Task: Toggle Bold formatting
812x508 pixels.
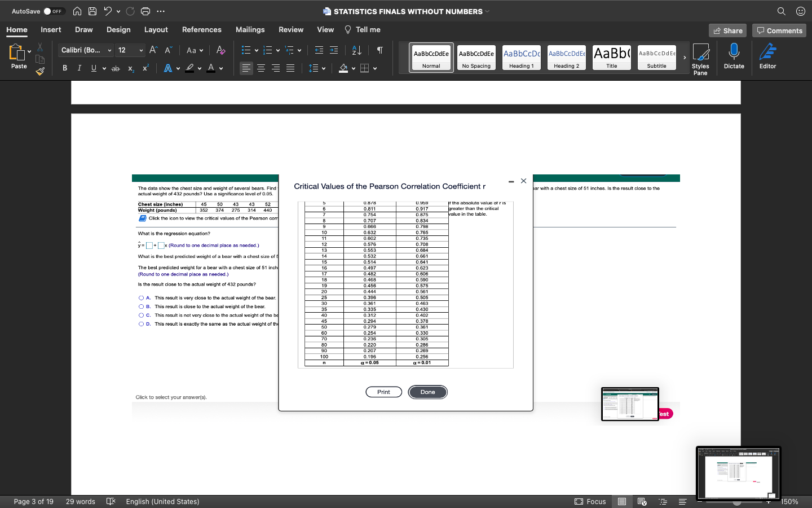Action: point(65,68)
